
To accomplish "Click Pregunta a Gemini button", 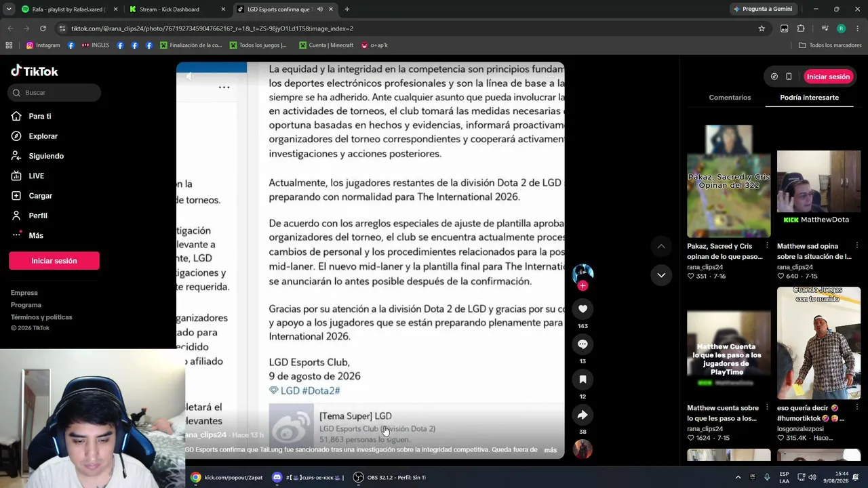I will (762, 9).
